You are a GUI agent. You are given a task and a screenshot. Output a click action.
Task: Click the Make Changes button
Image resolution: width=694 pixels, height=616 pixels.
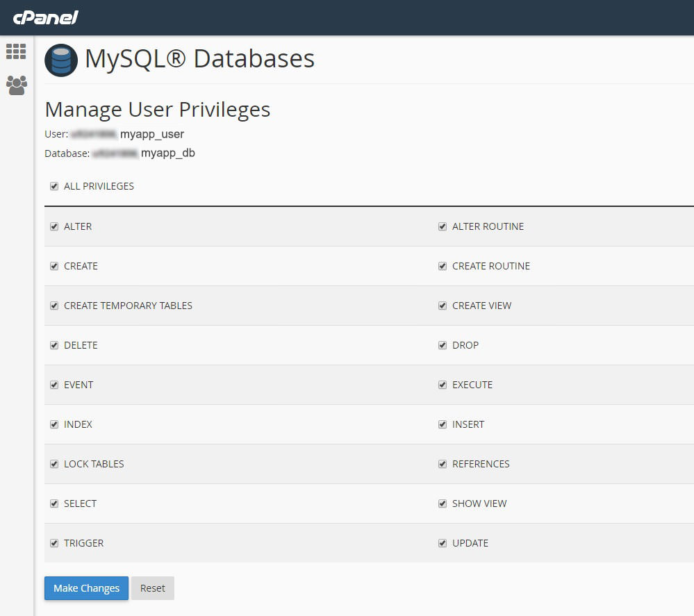(86, 588)
